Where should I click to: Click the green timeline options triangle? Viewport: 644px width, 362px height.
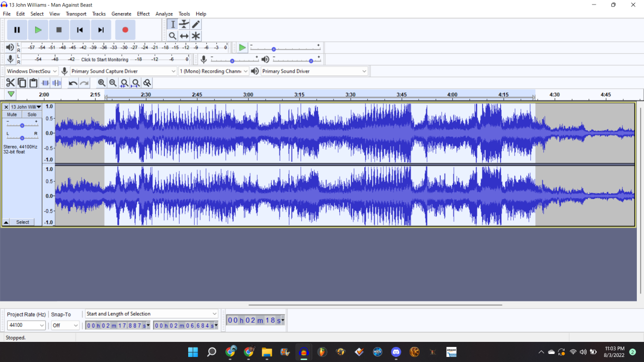11,94
